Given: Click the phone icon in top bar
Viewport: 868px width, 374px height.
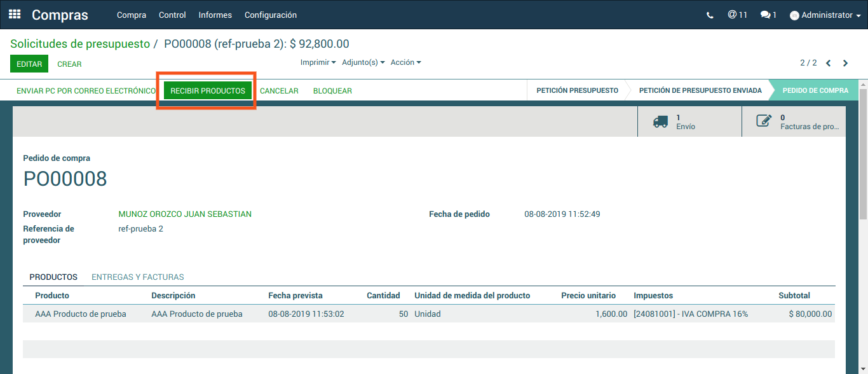Looking at the screenshot, I should [710, 15].
